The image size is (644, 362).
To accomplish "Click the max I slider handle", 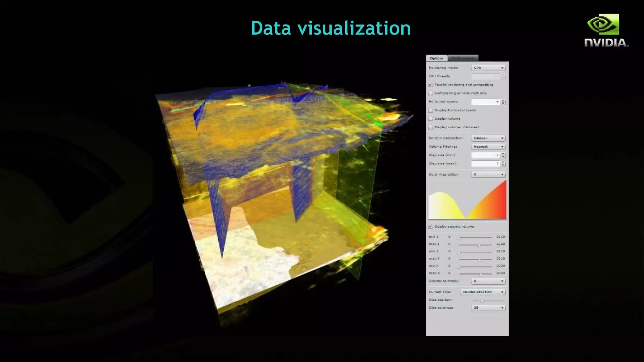I will pyautogui.click(x=479, y=245).
